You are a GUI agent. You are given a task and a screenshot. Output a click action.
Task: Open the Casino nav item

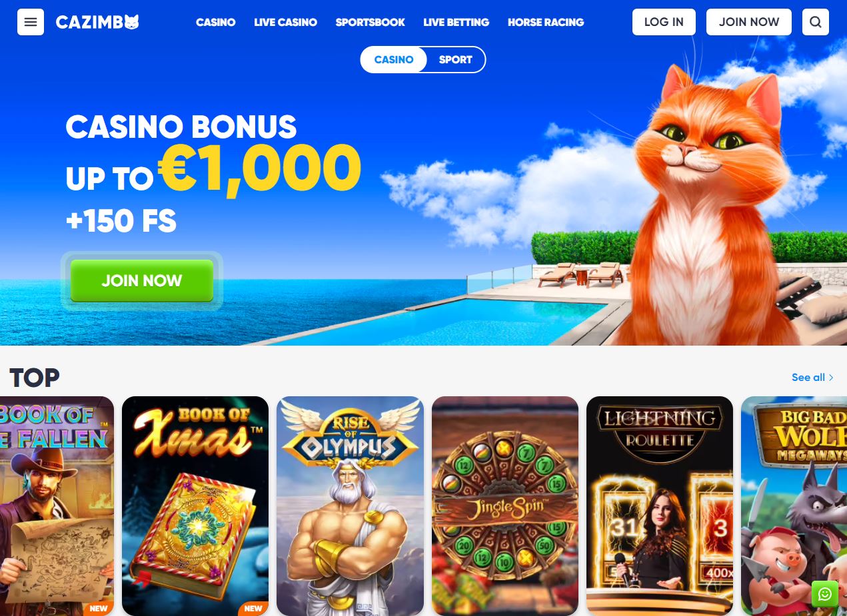[215, 22]
